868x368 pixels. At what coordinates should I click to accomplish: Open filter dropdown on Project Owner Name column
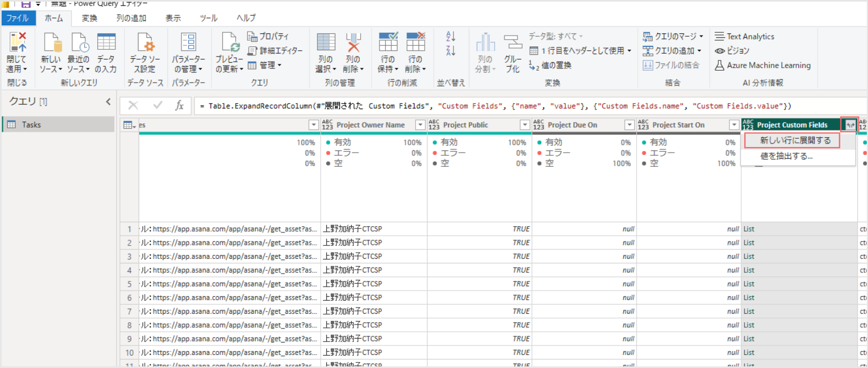[420, 125]
